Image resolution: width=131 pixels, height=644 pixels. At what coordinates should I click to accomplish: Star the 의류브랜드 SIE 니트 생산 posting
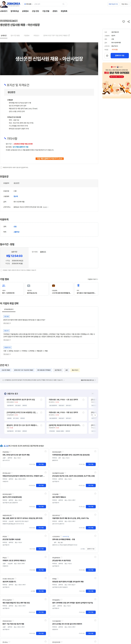83,400
